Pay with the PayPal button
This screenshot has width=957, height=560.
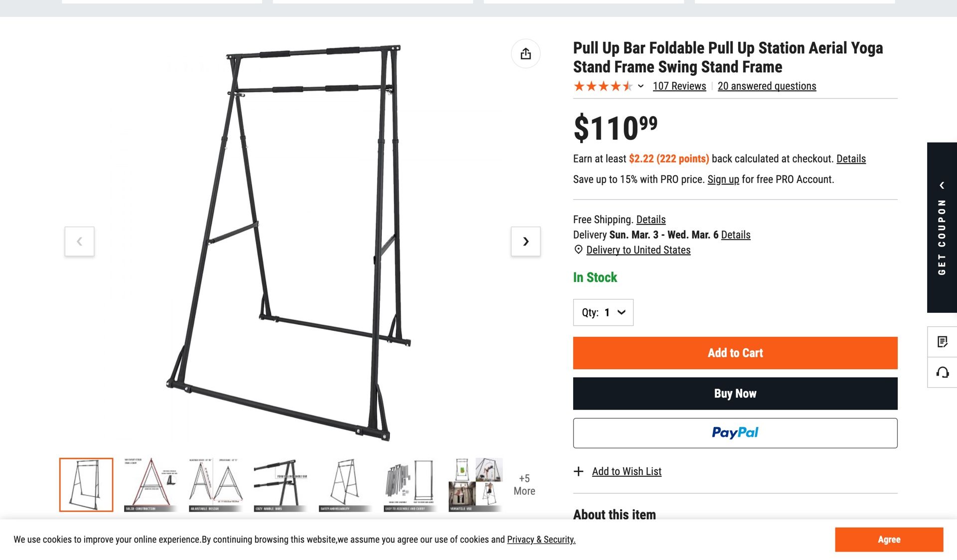[735, 433]
